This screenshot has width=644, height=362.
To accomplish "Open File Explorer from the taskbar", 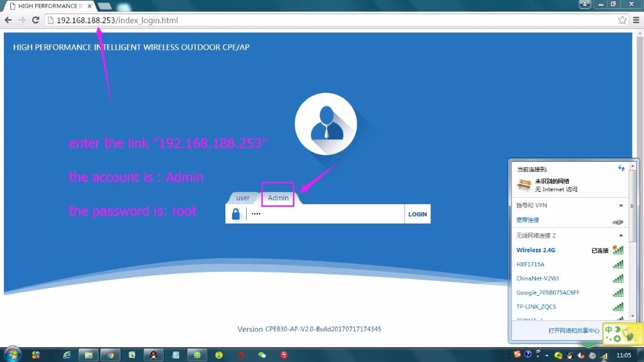I will [x=88, y=355].
